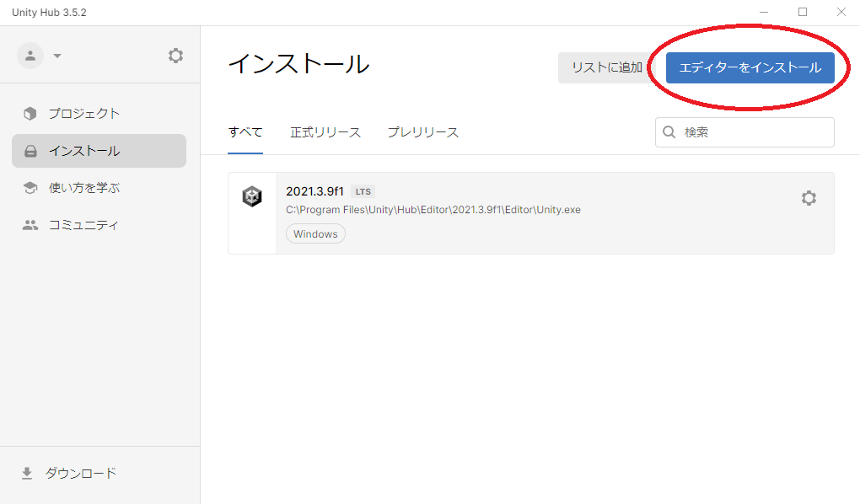Expand the account dropdown arrow
860x504 pixels.
click(57, 56)
